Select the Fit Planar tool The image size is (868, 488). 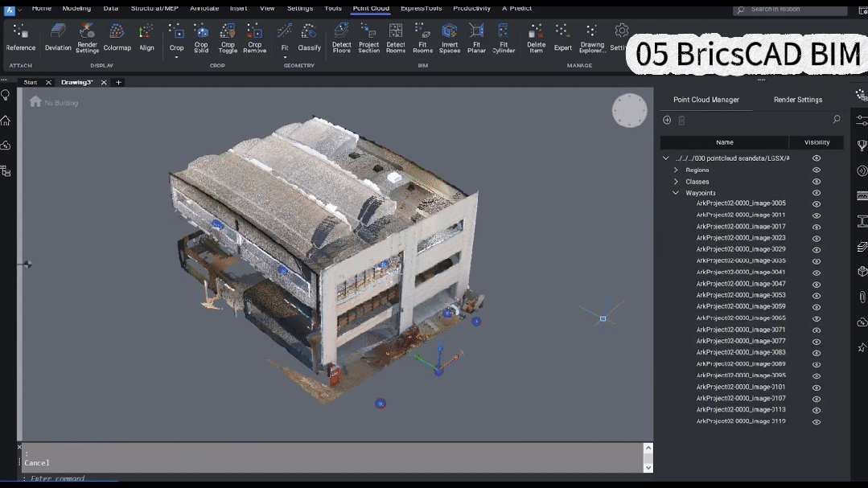476,38
